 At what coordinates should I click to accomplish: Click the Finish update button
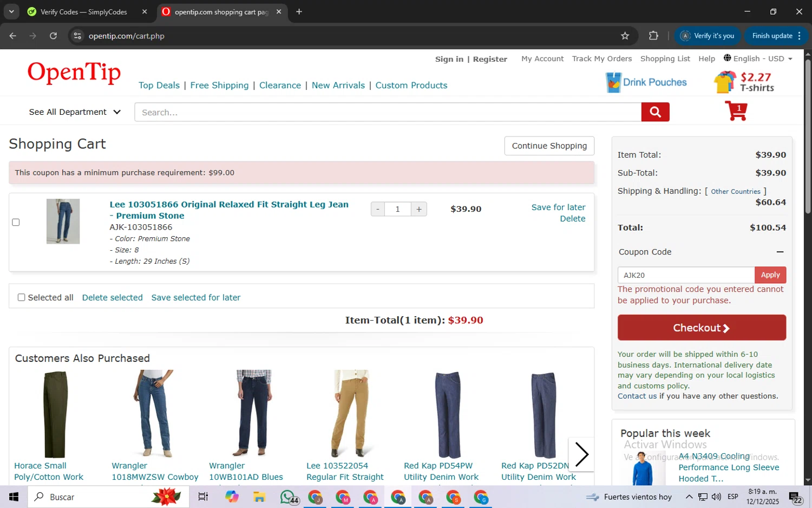pyautogui.click(x=776, y=36)
